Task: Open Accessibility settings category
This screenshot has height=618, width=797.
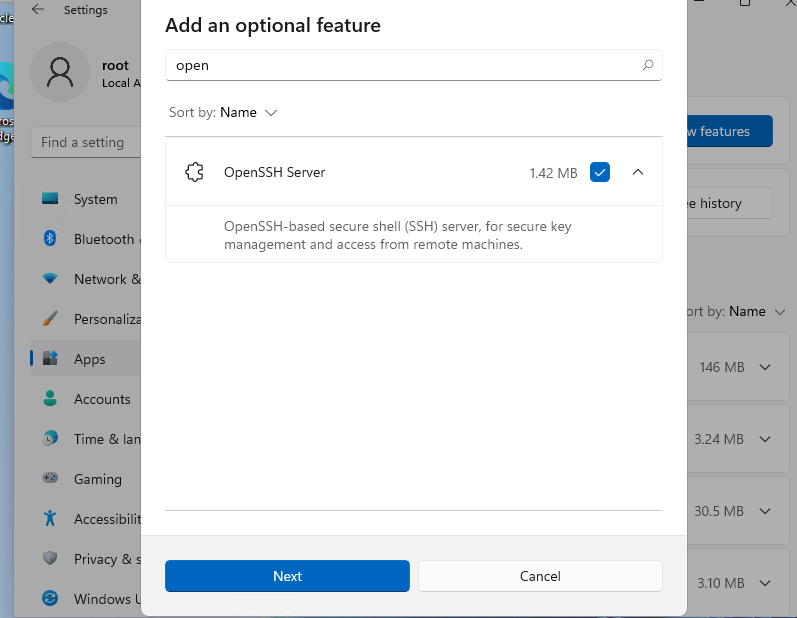Action: click(85, 519)
